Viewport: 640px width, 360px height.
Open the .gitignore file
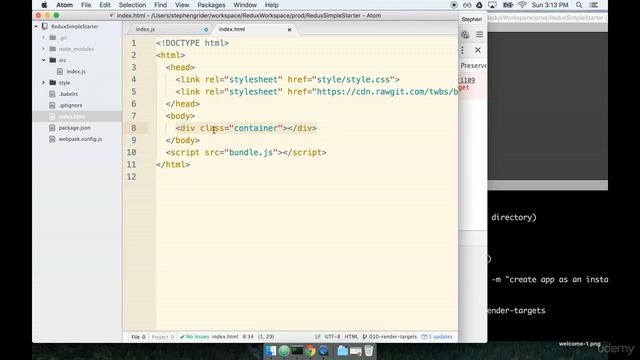pyautogui.click(x=70, y=105)
